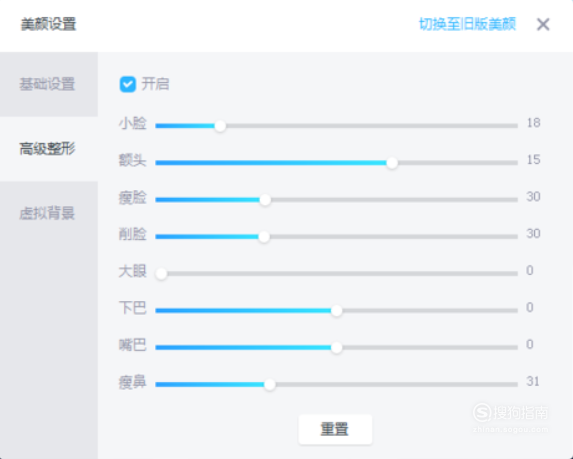Select the 高级整形 tab

(49, 149)
